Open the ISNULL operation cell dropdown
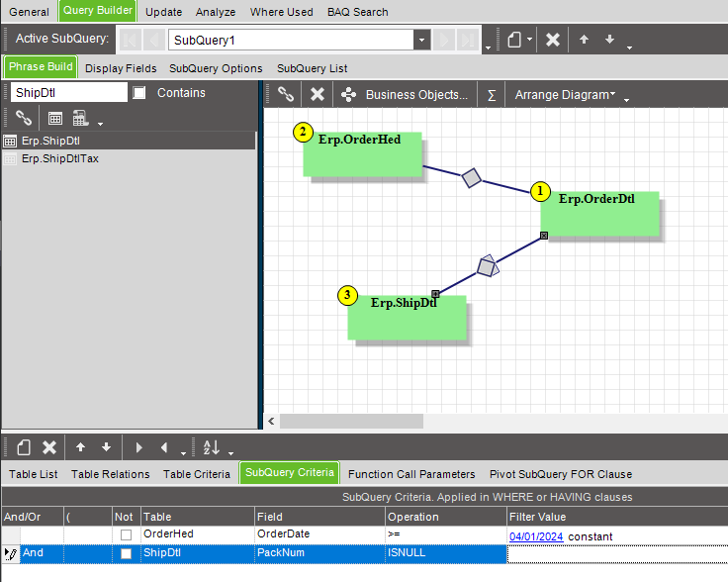This screenshot has width=728, height=582. pyautogui.click(x=445, y=553)
